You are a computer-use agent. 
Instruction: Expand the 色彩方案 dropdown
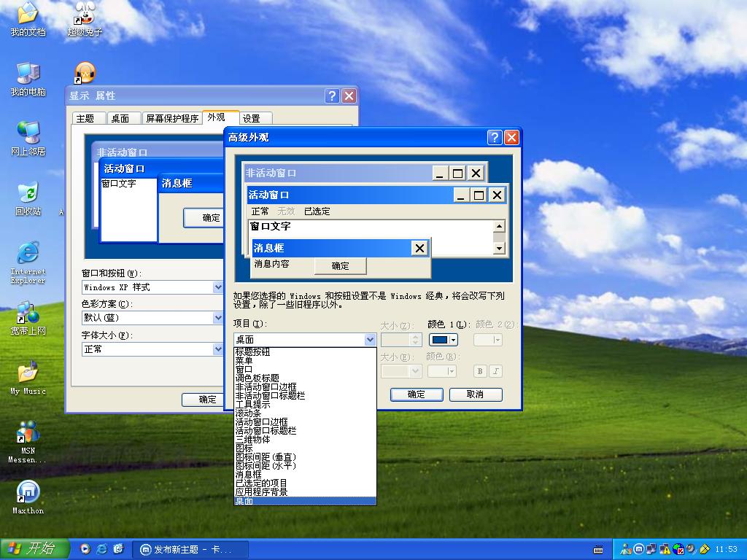click(x=217, y=318)
